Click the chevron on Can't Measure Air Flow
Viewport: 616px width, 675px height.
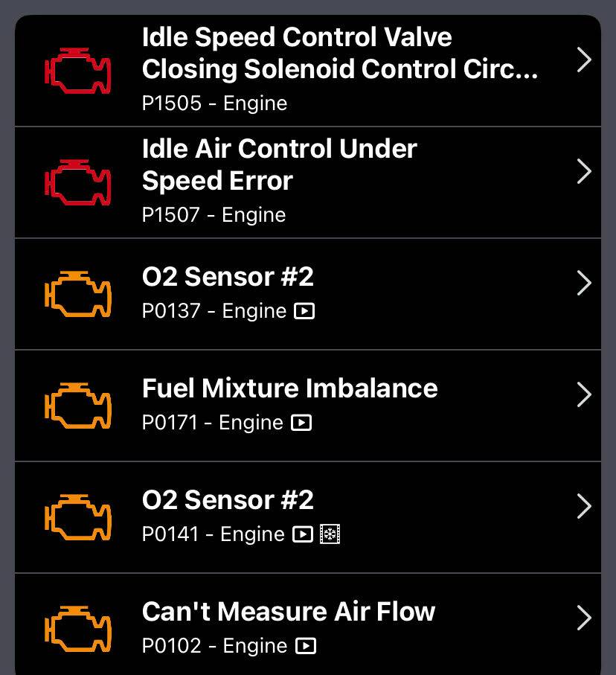pyautogui.click(x=584, y=618)
